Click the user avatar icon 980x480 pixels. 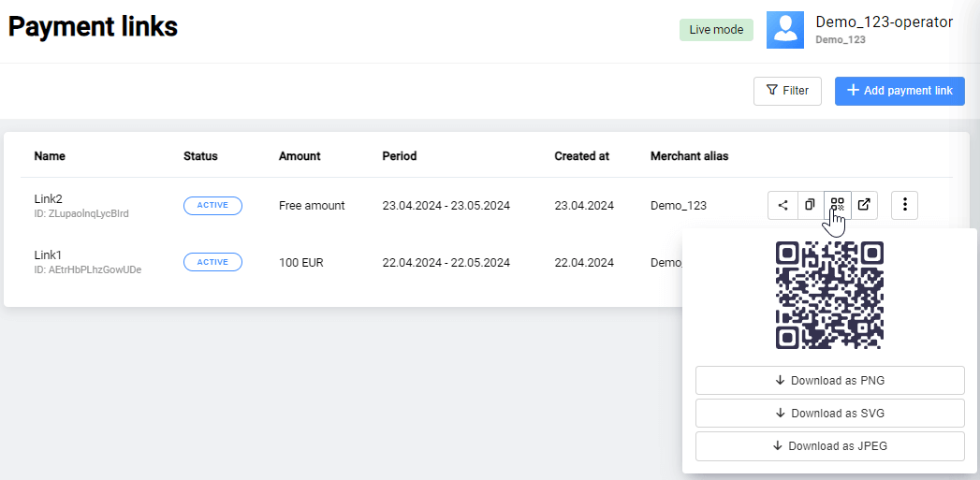pos(784,30)
